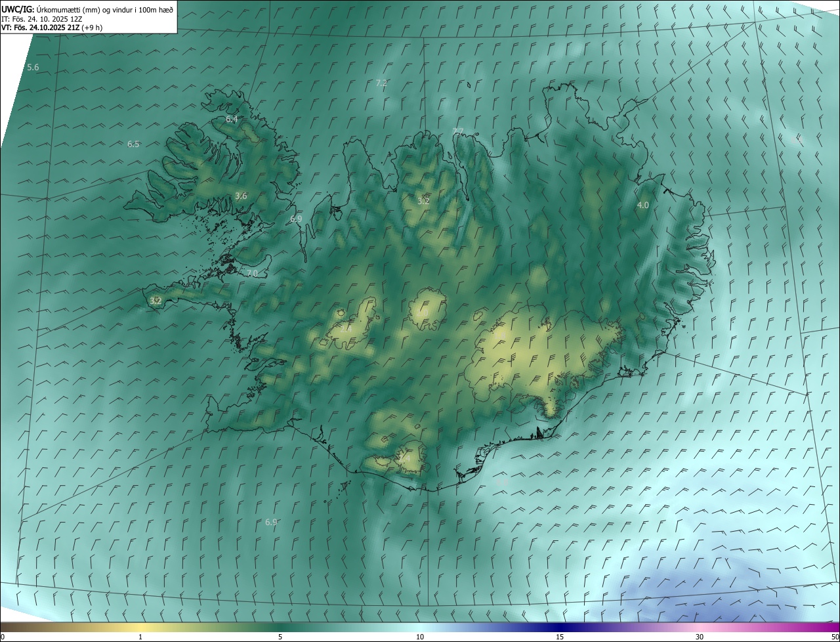Click the 5.6 value on the map
The width and height of the screenshot is (840, 642).
(33, 68)
